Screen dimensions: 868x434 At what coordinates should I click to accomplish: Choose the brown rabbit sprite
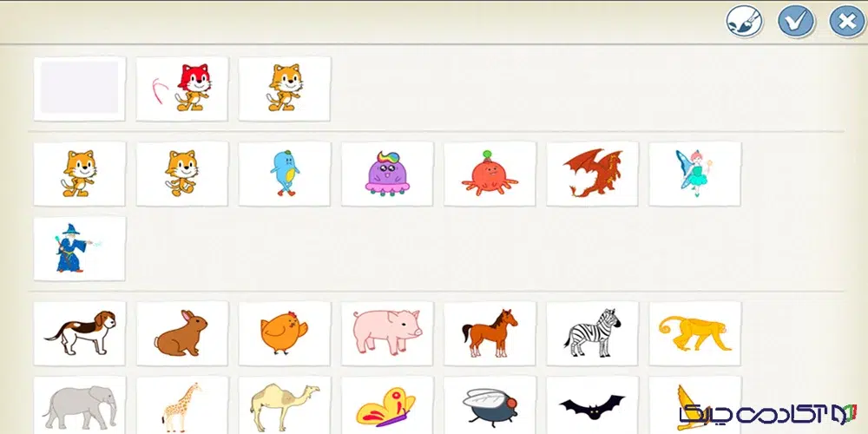point(182,333)
